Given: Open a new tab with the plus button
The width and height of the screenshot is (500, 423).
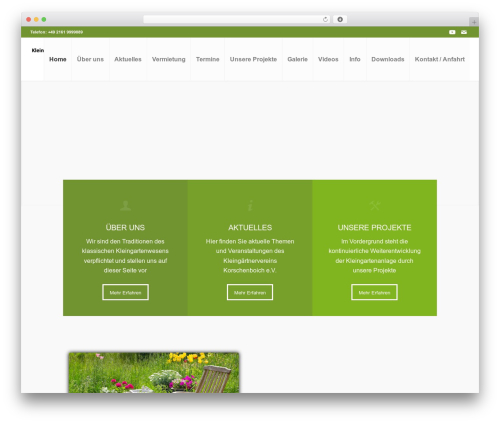Looking at the screenshot, I should pos(474,22).
